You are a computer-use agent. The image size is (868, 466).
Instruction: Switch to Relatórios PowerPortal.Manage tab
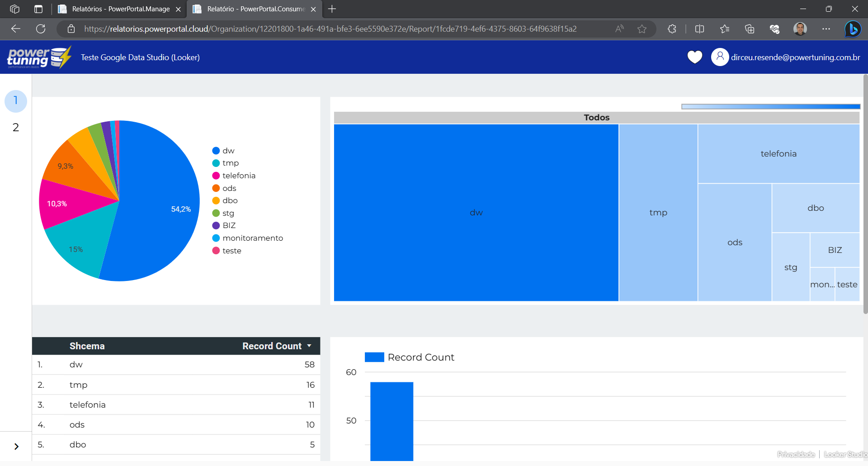pyautogui.click(x=120, y=9)
